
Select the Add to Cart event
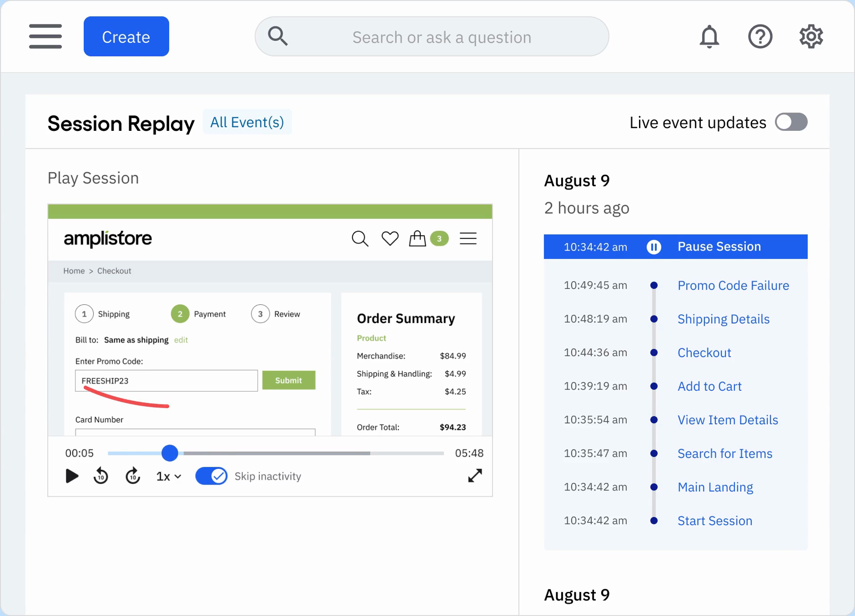tap(709, 386)
